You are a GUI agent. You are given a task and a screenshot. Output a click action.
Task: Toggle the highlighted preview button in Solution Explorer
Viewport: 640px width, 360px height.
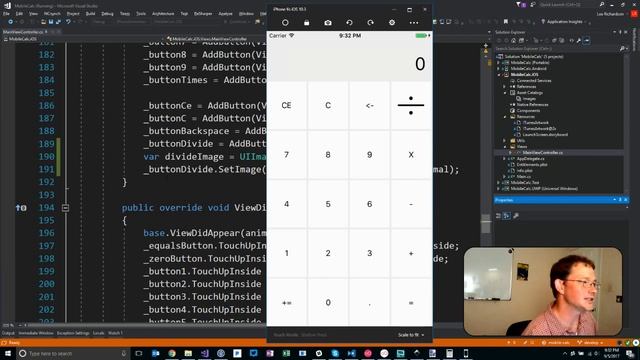click(x=587, y=40)
